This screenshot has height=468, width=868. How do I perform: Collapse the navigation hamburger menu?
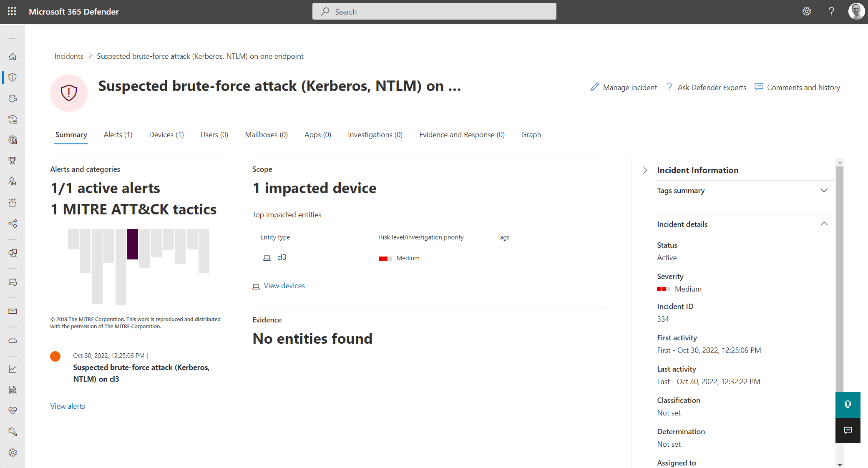point(13,36)
